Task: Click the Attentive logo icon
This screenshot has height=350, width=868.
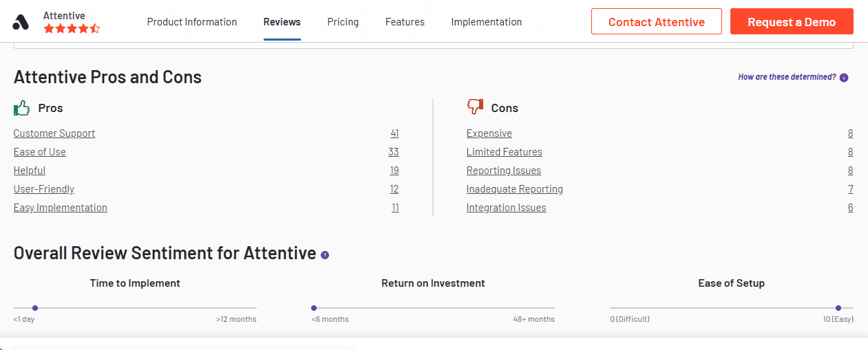Action: pyautogui.click(x=21, y=22)
